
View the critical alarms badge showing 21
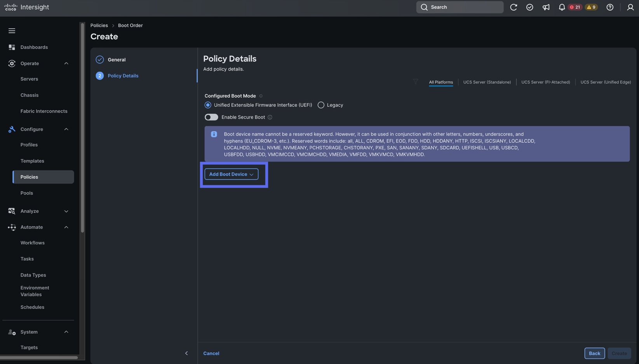coord(575,7)
